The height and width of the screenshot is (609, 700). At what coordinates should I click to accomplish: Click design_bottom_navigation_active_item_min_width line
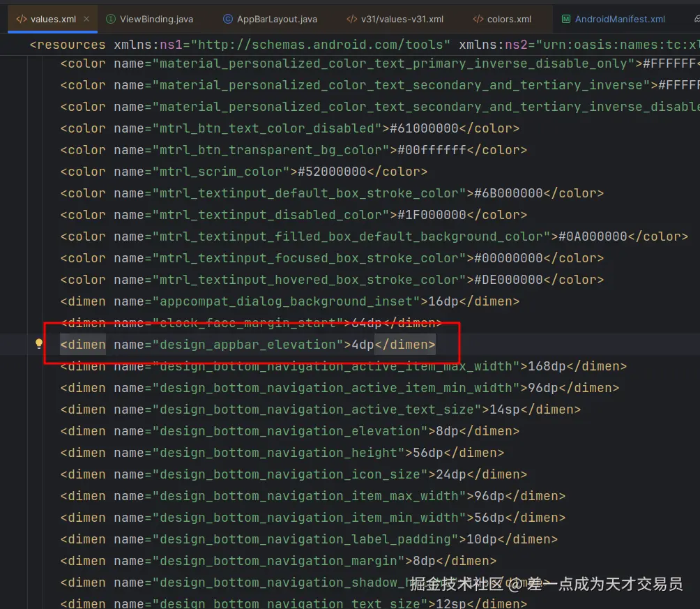pyautogui.click(x=340, y=388)
